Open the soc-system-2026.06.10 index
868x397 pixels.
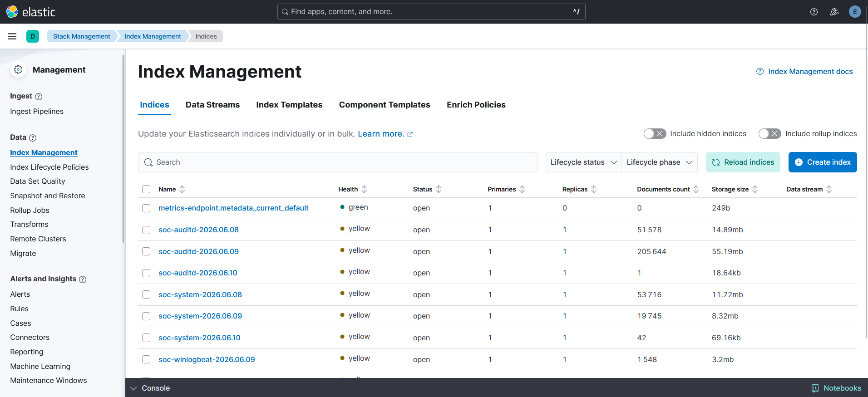point(199,338)
